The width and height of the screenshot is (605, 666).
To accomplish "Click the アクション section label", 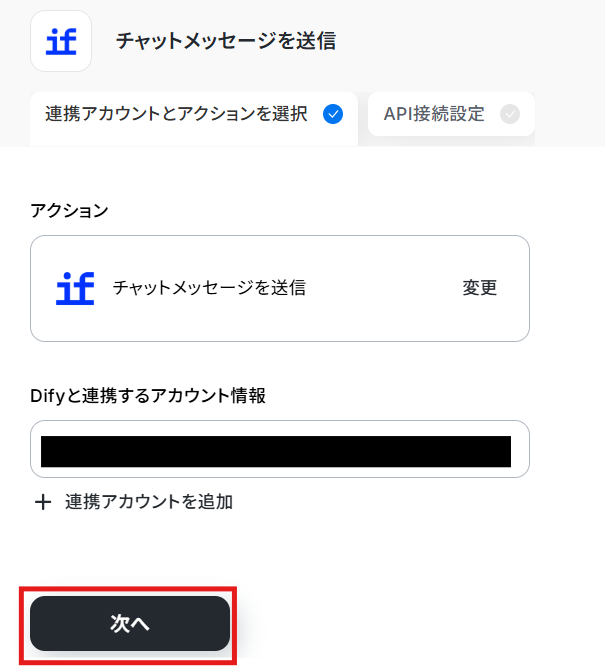I will [69, 210].
